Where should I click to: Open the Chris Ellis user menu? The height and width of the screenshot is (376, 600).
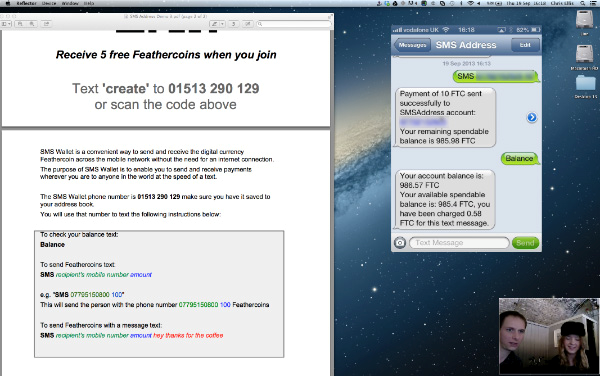pyautogui.click(x=562, y=3)
